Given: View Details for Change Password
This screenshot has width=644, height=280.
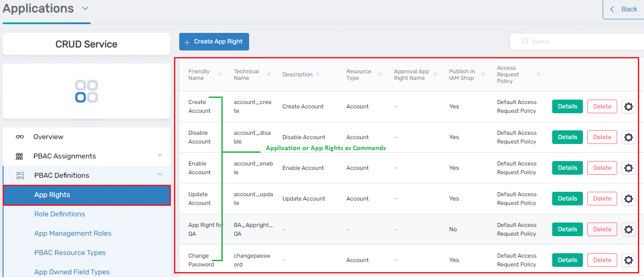Looking at the screenshot, I should [568, 260].
